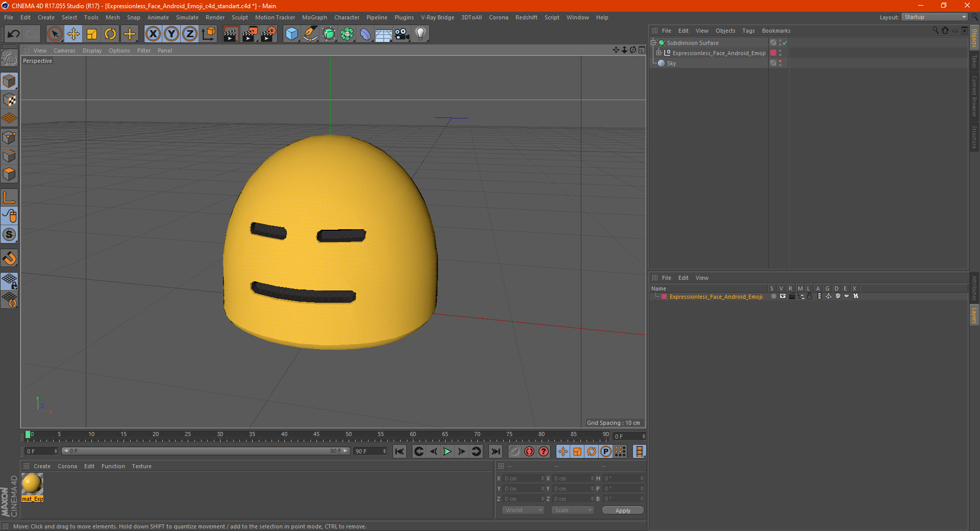Open the Scale mode dropdown
Image resolution: width=980 pixels, height=531 pixels.
(573, 510)
